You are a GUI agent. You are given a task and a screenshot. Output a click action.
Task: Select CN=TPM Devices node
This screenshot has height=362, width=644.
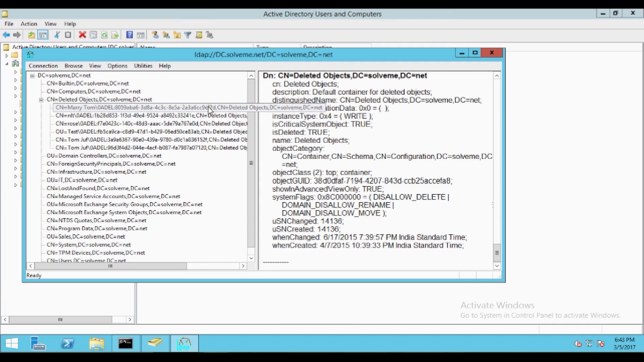coord(96,253)
